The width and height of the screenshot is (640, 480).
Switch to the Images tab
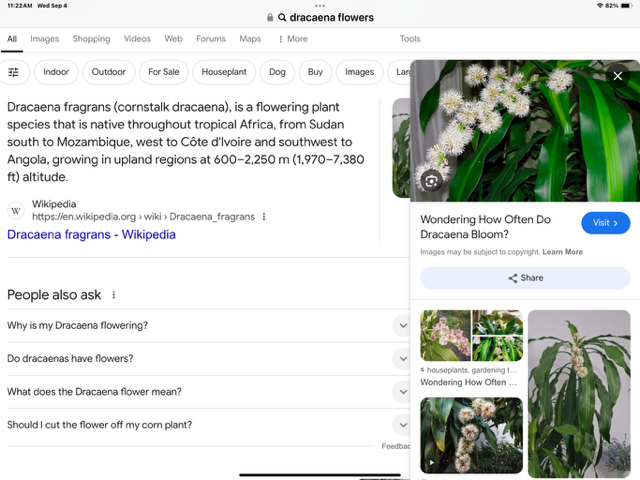tap(44, 39)
